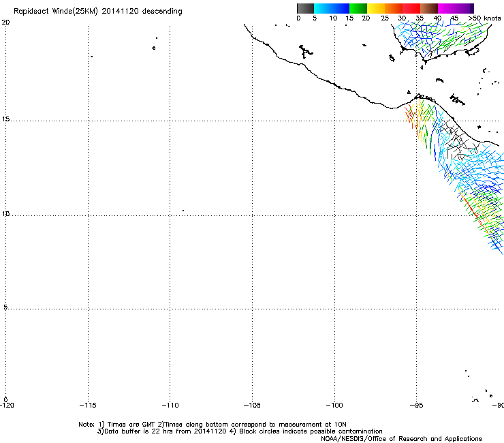The image size is (504, 443).
Task: Click the '15' latitude label on left axis
Action: point(5,119)
